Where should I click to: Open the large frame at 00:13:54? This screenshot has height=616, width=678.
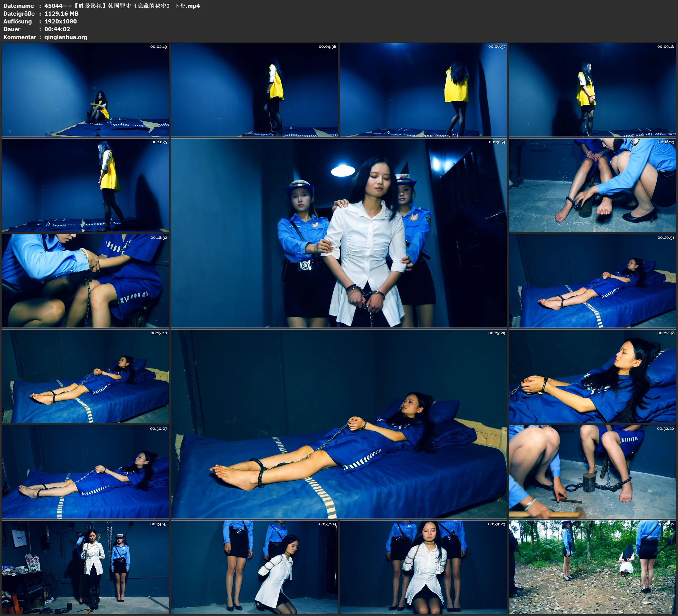339,233
